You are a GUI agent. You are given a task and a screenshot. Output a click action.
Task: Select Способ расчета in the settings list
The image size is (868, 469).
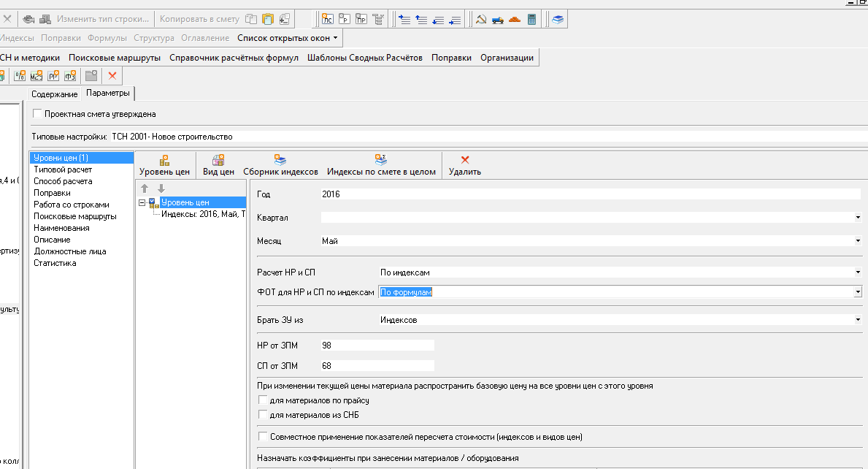[63, 181]
